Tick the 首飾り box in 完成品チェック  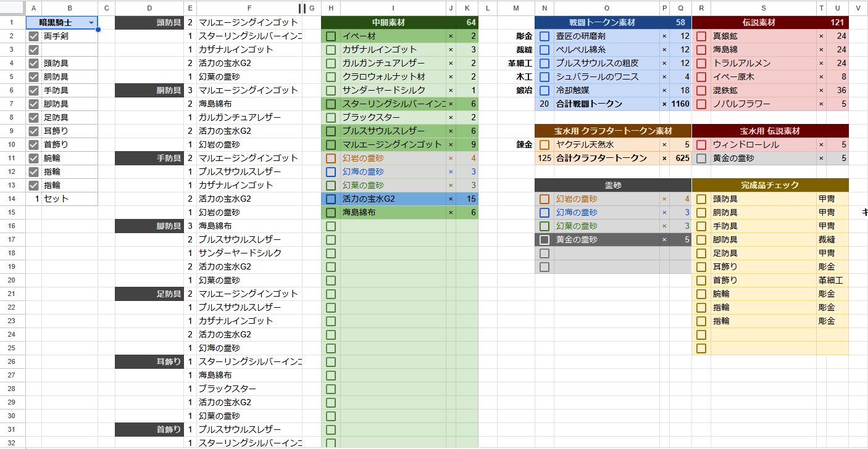(x=701, y=281)
